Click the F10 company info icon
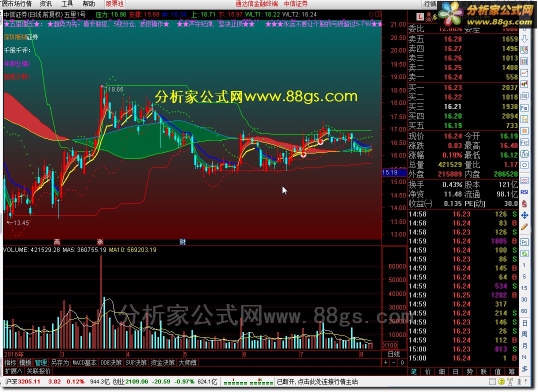 coord(524,108)
